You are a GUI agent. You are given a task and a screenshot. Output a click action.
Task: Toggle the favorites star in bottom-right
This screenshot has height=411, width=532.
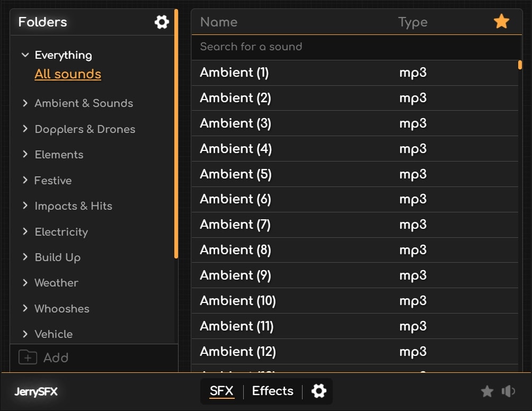[487, 391]
